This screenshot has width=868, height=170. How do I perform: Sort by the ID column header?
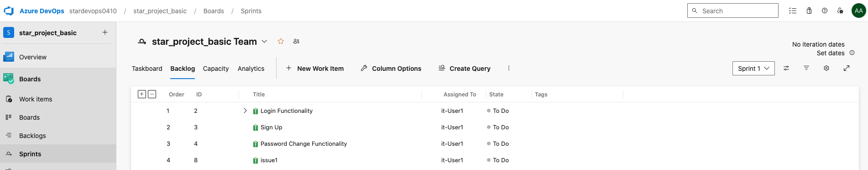(x=199, y=95)
